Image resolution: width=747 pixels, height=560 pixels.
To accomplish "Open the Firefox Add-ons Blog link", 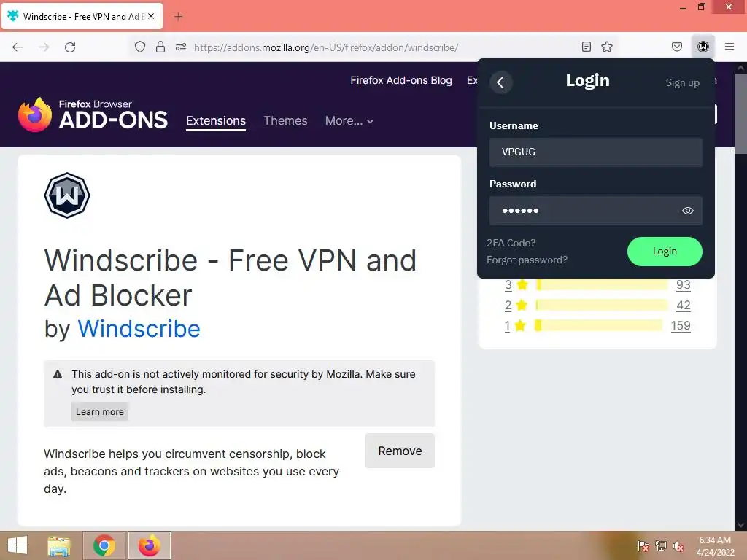I will point(401,80).
